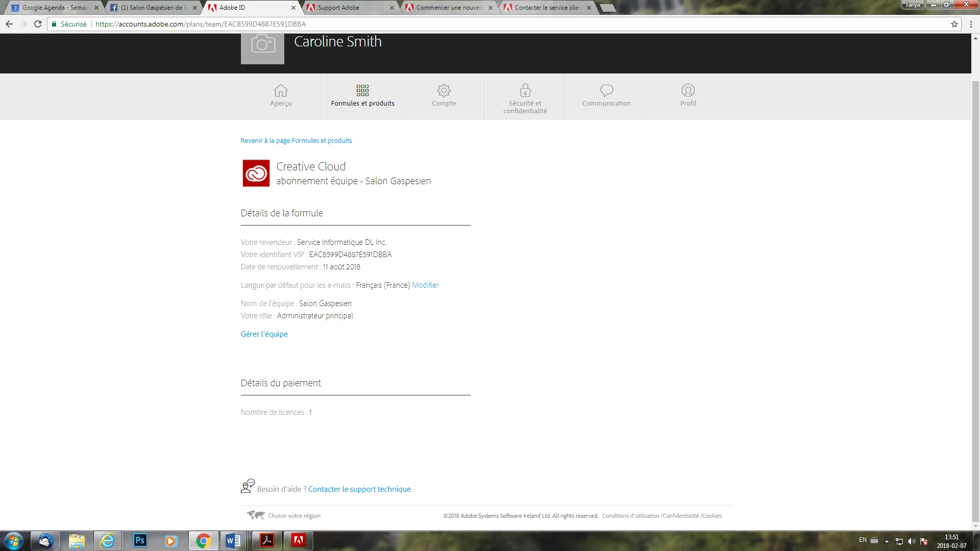The image size is (980, 551).
Task: Click Contacter le support technique link
Action: [x=359, y=489]
